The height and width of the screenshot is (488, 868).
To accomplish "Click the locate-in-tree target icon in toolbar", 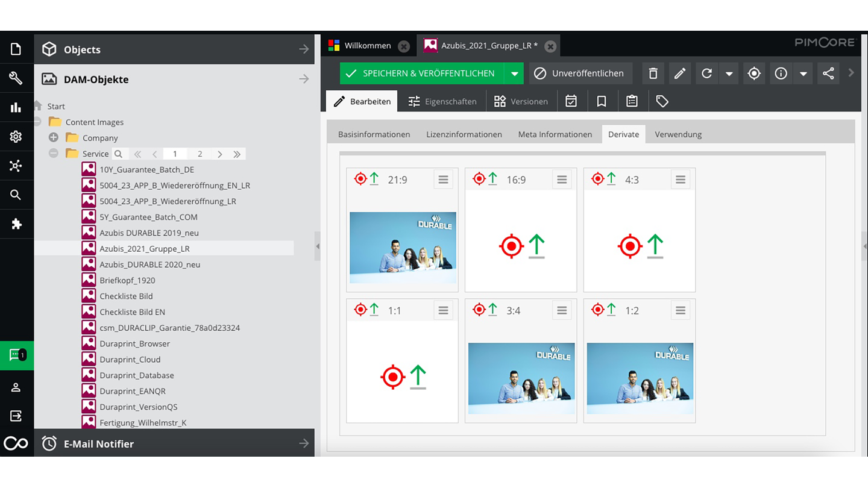I will (x=754, y=74).
